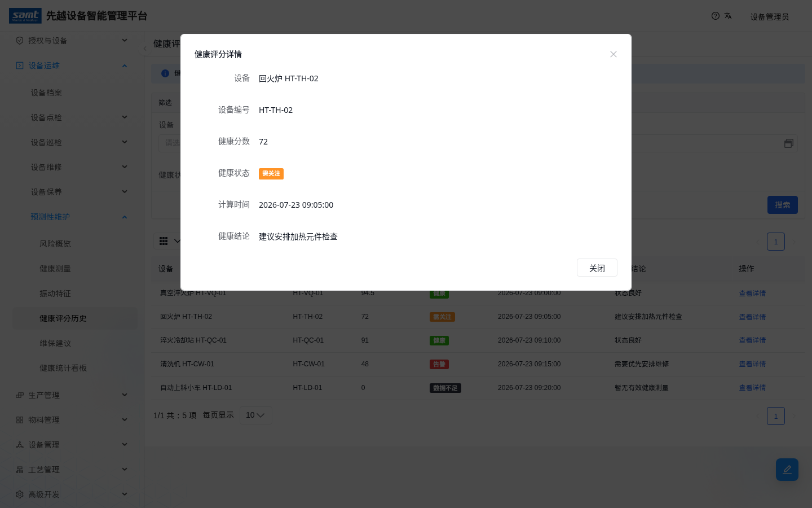The width and height of the screenshot is (812, 508).
Task: Expand the 设备保养 submenu chevron
Action: (125, 192)
